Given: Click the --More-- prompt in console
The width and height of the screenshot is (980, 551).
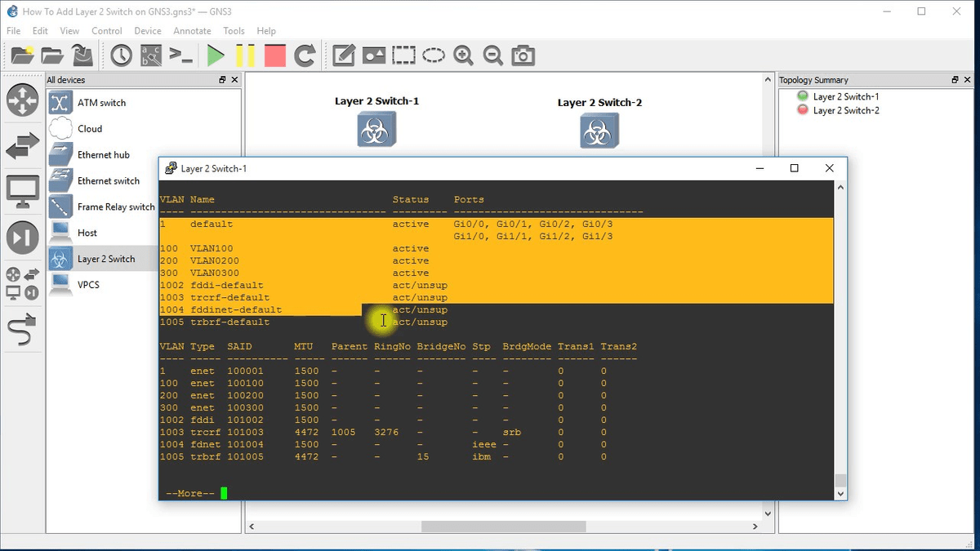Looking at the screenshot, I should pos(190,493).
